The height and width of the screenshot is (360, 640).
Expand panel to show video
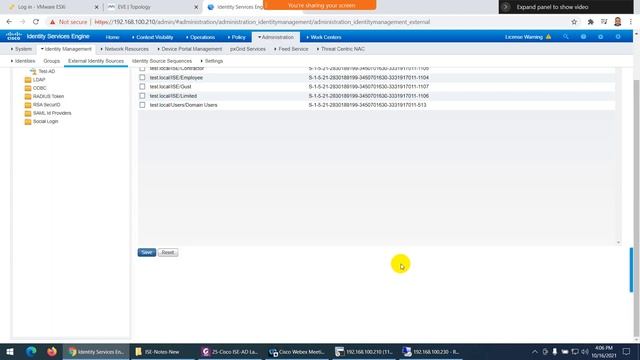(566, 7)
